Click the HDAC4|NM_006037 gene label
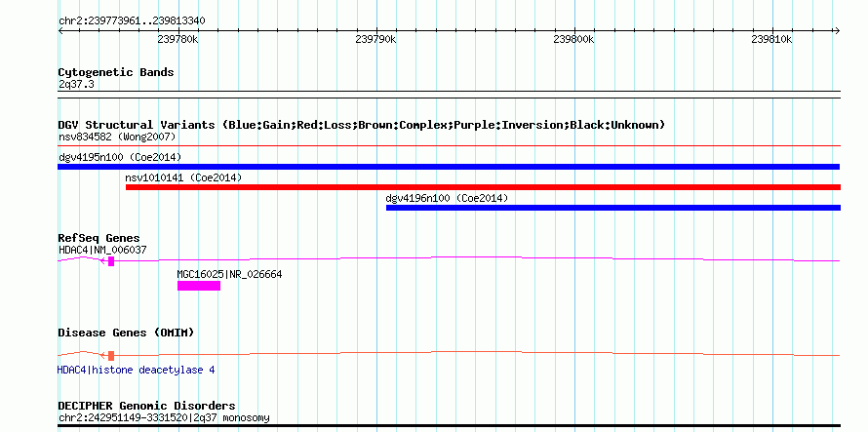The width and height of the screenshot is (868, 432). (x=102, y=250)
